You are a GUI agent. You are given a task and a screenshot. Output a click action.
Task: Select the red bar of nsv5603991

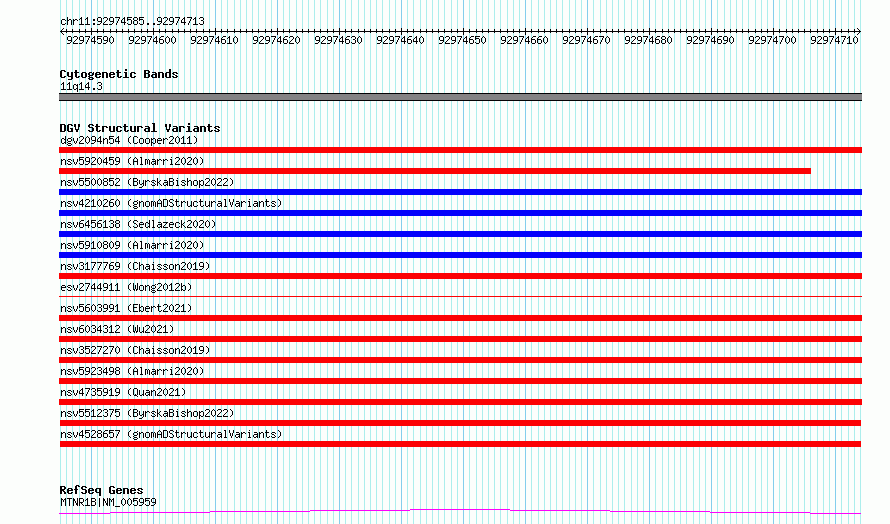(460, 318)
